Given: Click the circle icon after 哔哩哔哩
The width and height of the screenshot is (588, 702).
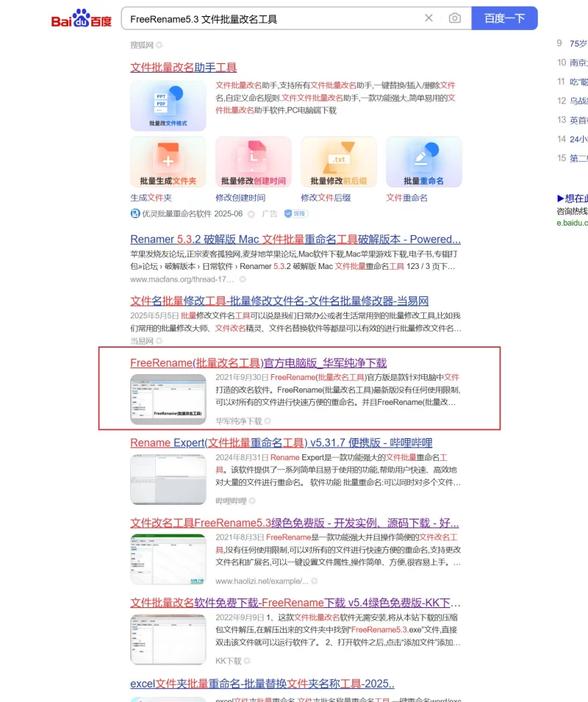Looking at the screenshot, I should (x=252, y=501).
